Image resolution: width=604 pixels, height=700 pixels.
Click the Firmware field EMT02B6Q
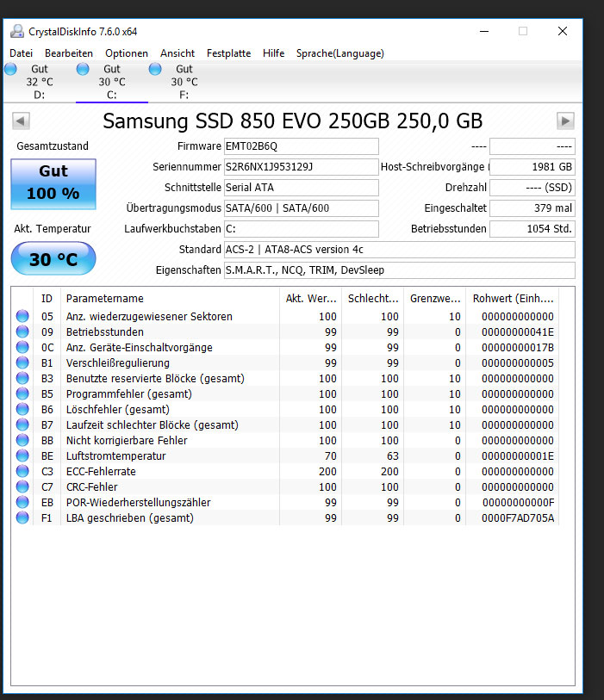click(301, 146)
